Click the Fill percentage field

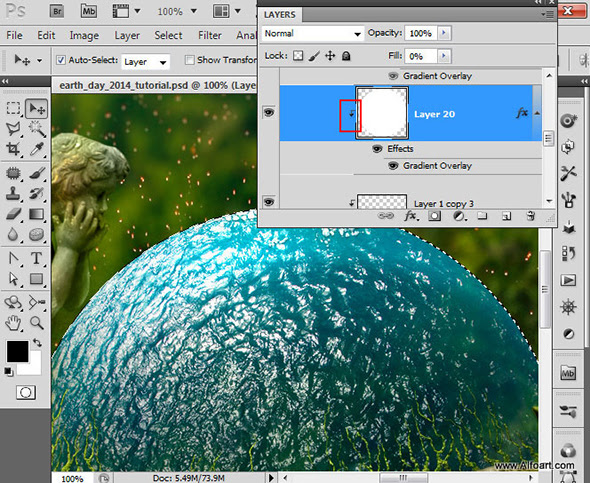421,56
